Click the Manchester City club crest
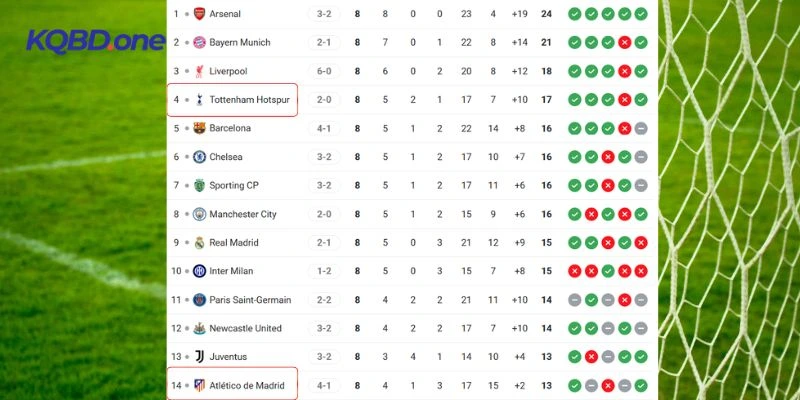The width and height of the screenshot is (800, 400). [x=199, y=214]
